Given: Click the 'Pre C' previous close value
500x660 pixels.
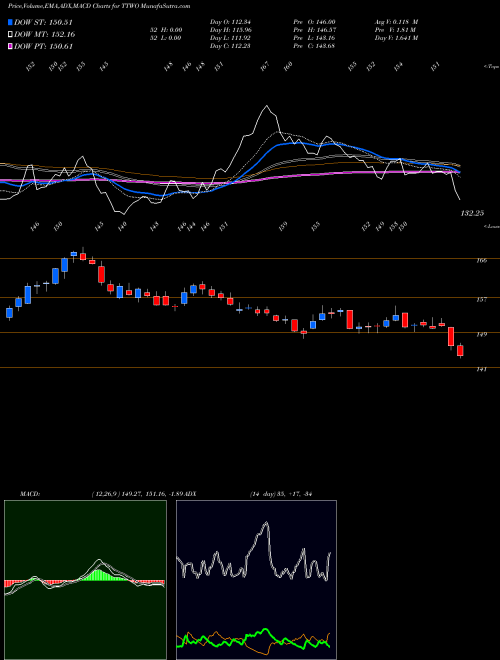Looking at the screenshot, I should (x=314, y=46).
